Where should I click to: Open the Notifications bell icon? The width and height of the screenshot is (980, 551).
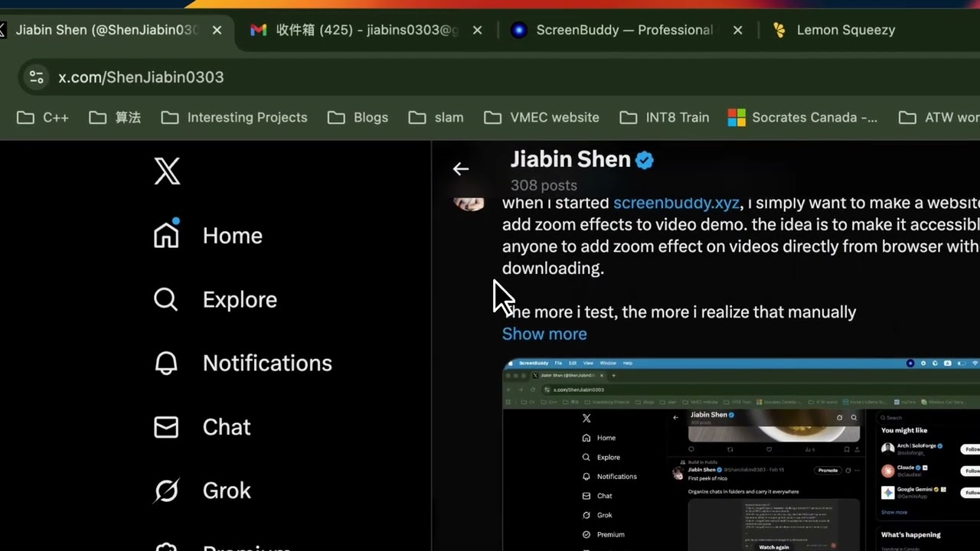coord(166,363)
